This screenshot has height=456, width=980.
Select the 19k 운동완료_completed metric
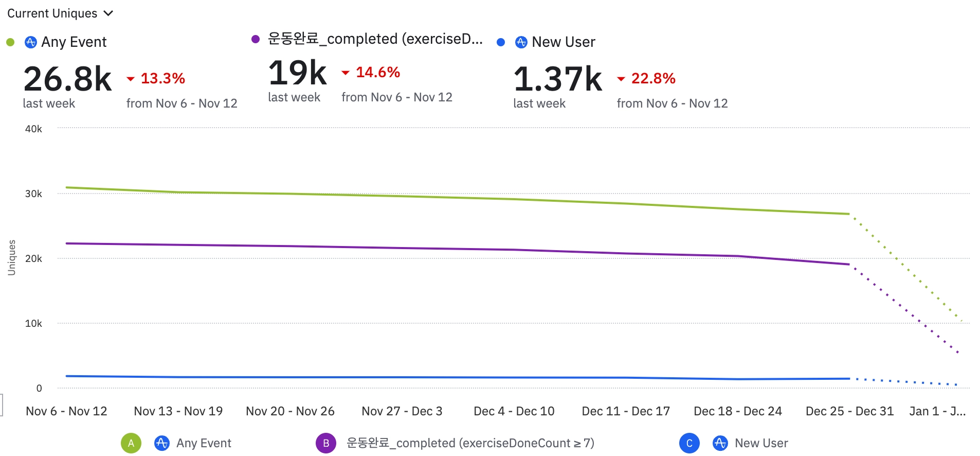point(297,73)
